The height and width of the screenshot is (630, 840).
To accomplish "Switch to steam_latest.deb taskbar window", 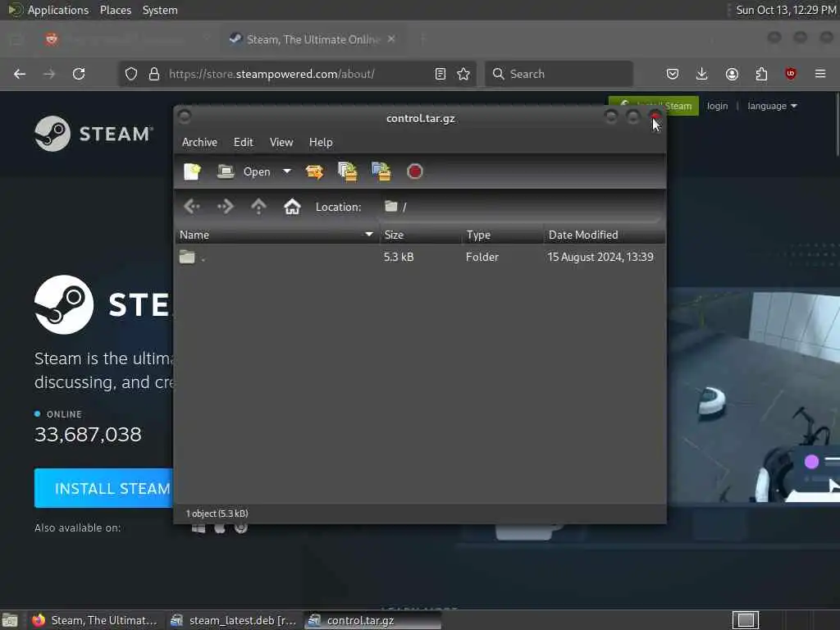I will point(234,620).
